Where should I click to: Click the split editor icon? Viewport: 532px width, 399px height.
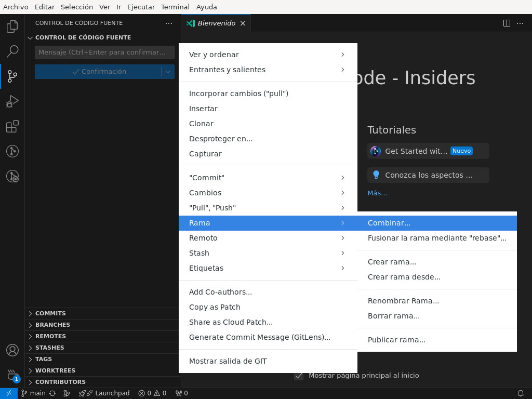point(507,23)
